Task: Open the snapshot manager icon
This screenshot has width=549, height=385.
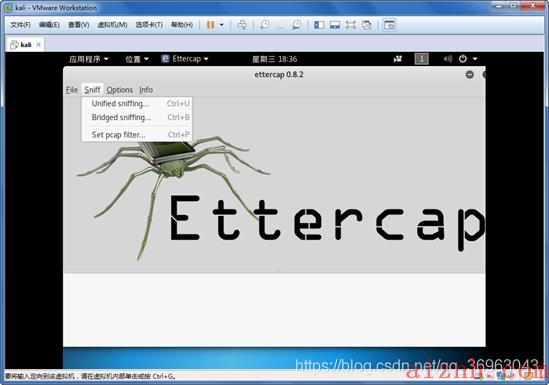Action: [x=297, y=25]
